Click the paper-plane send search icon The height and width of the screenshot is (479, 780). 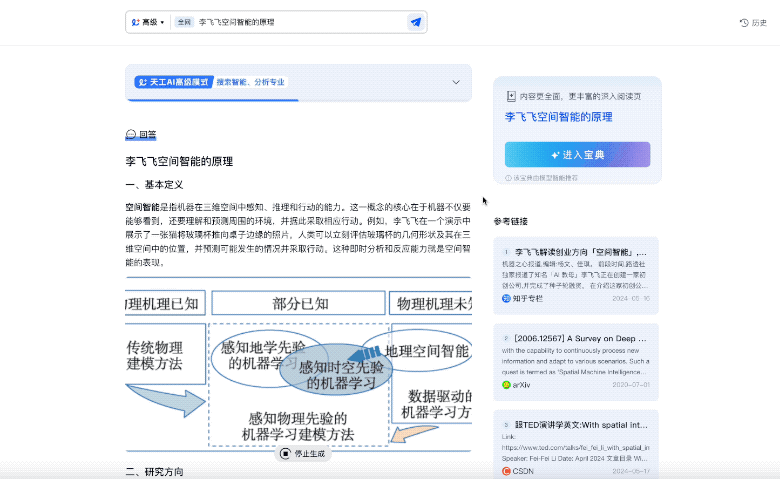pos(415,22)
